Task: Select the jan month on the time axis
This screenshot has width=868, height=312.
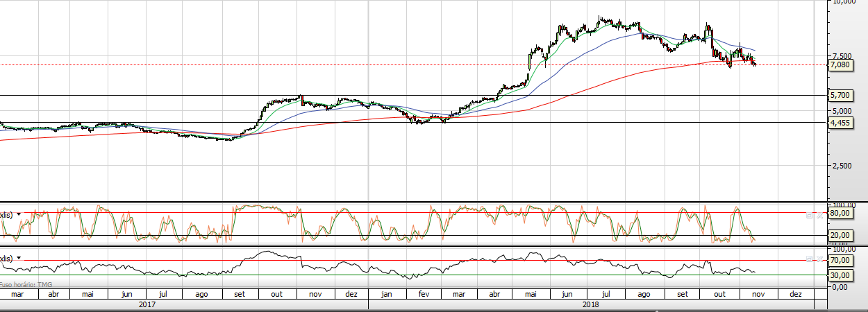Action: [x=386, y=294]
